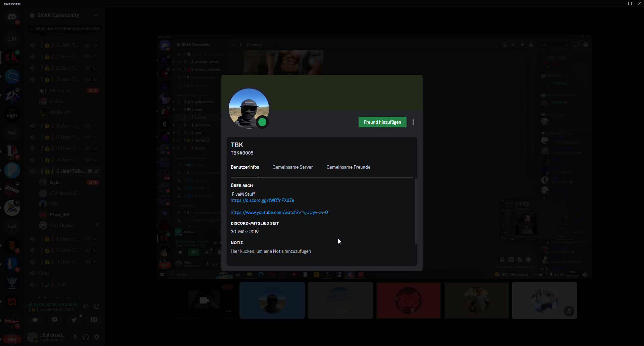
Task: Jump to new unread messages banner
Action: click(x=65, y=29)
